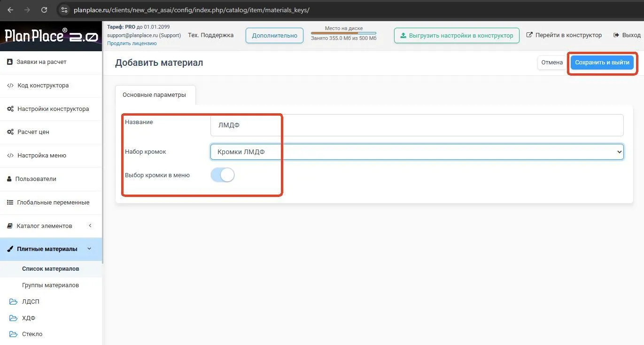Click Выгрузить настройки в конструктор button
The image size is (644, 345).
tap(457, 36)
